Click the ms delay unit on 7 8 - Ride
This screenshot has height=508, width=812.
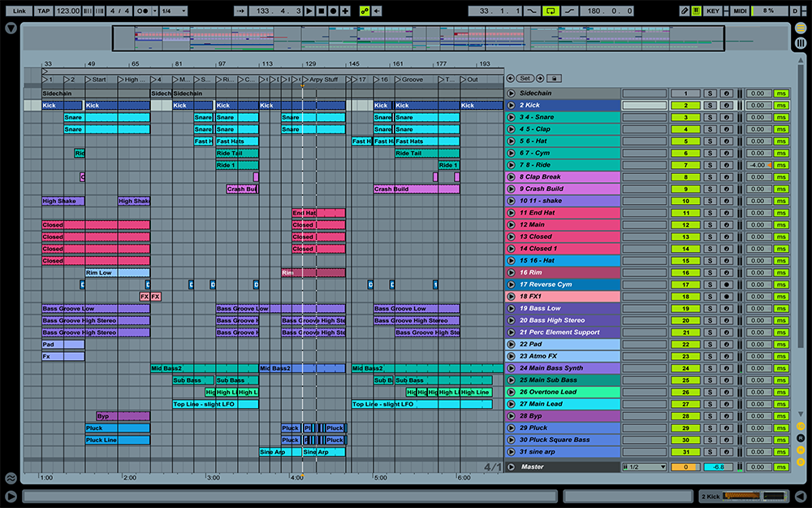(x=781, y=165)
